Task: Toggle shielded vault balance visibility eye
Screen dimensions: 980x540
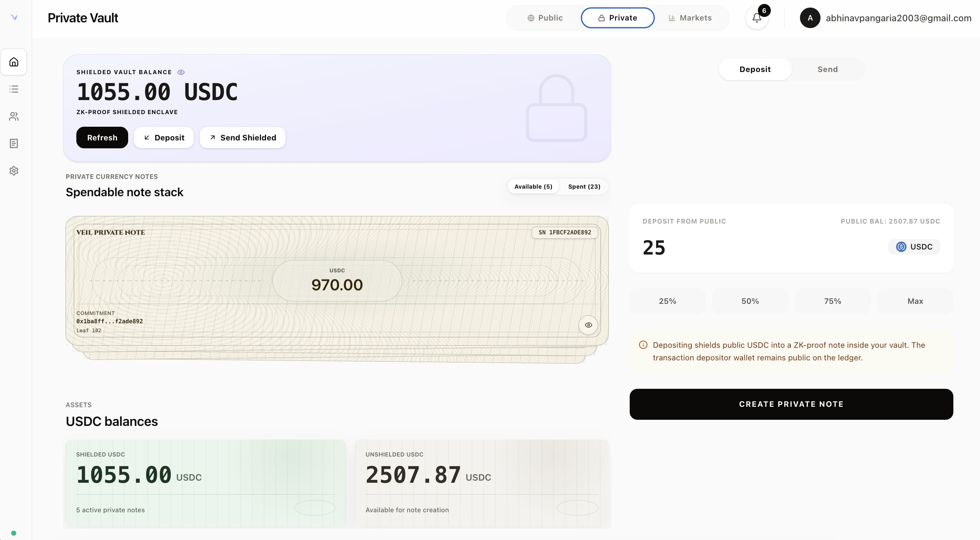Action: (x=181, y=72)
